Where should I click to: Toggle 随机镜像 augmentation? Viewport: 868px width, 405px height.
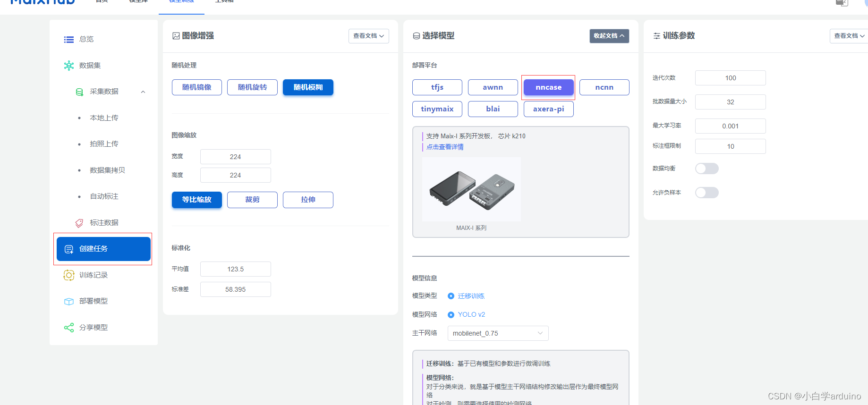click(197, 87)
